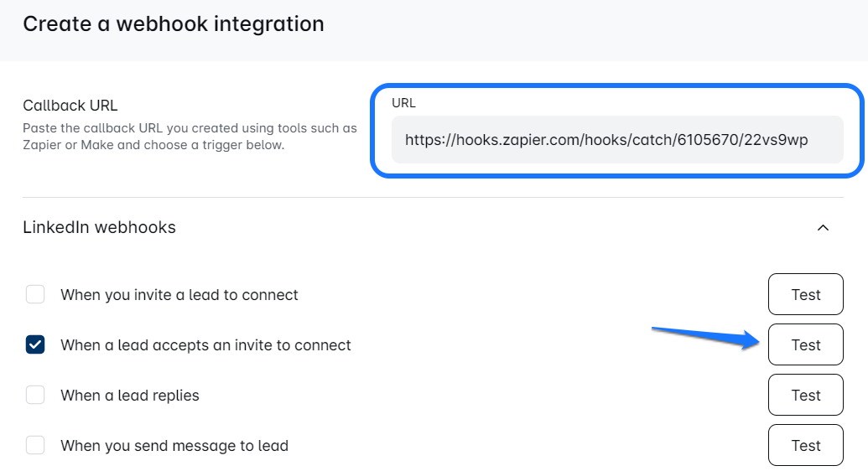This screenshot has height=471, width=868.
Task: Uncheck 'When a lead accepts an invite' checkbox
Action: click(35, 345)
